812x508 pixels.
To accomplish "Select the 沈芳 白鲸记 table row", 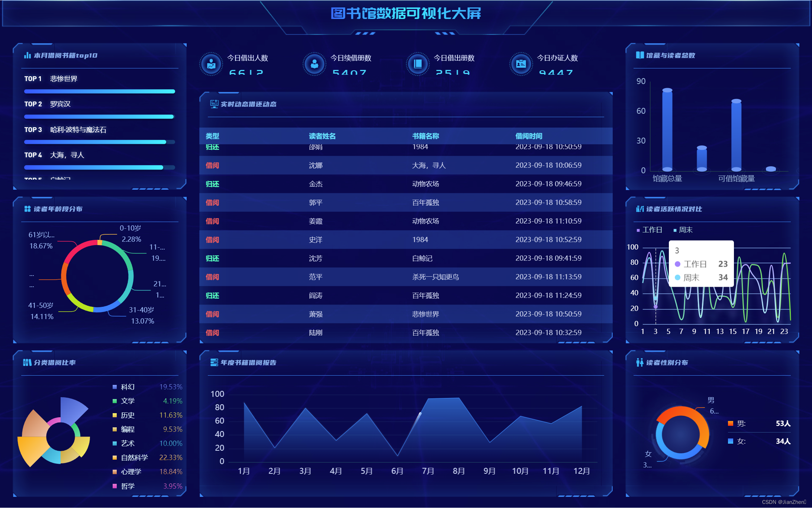I will pos(406,258).
